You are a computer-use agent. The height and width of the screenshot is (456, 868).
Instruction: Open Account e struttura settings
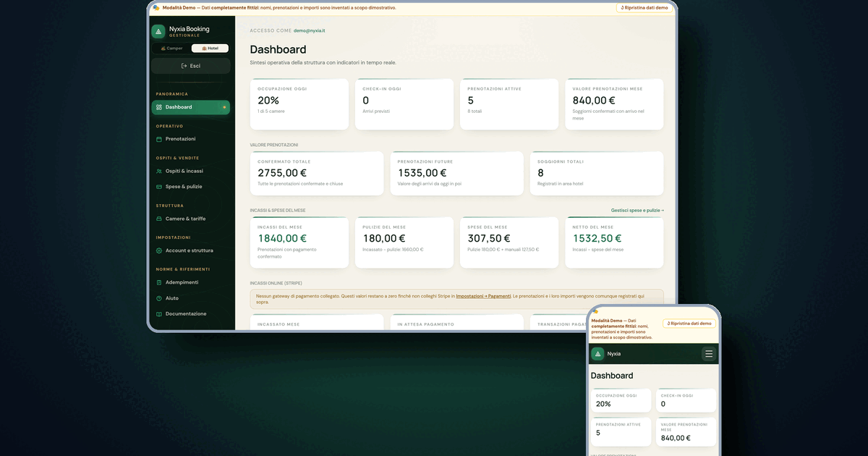(x=191, y=250)
